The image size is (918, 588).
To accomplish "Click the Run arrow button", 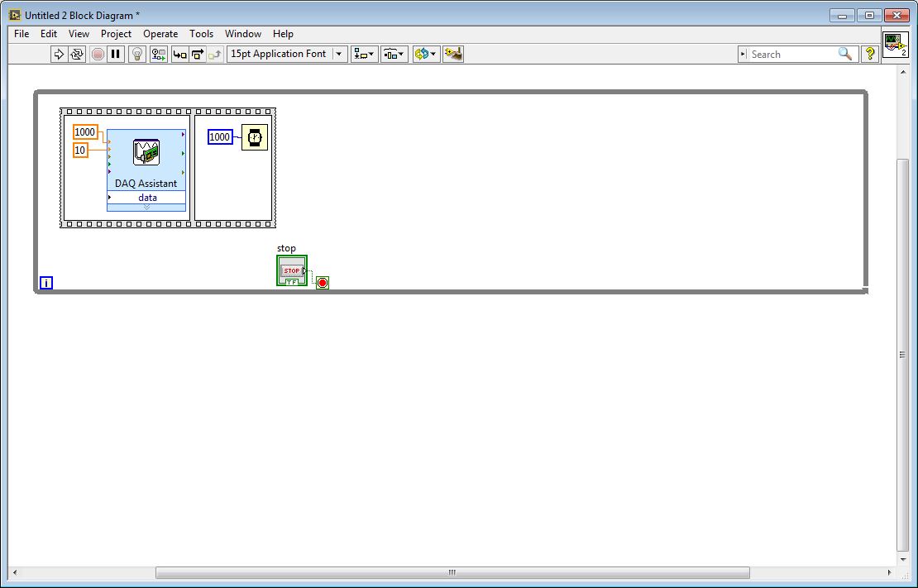I will tap(59, 55).
